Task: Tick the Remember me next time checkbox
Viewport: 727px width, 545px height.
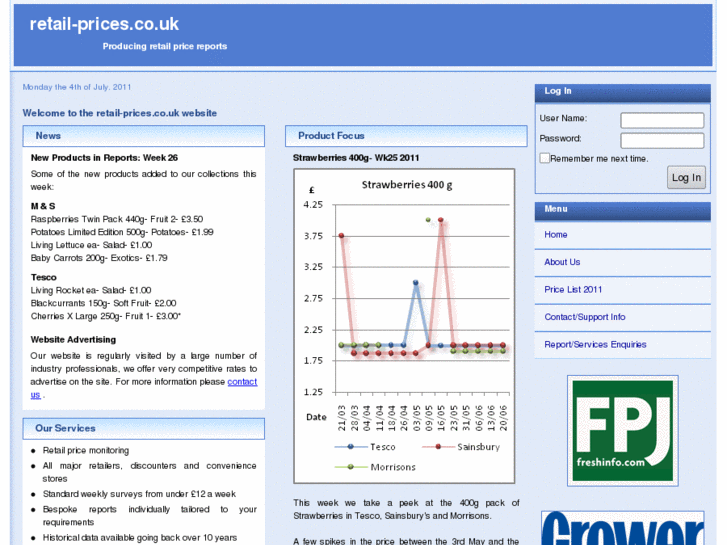Action: tap(545, 158)
